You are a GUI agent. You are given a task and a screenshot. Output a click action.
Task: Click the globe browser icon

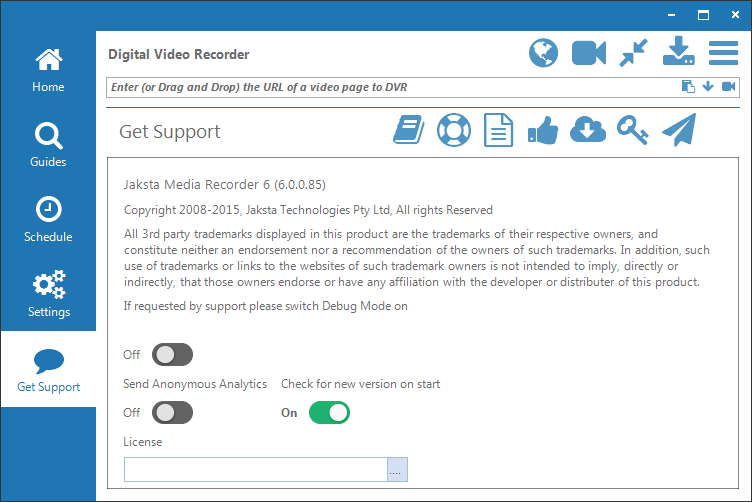tap(543, 53)
